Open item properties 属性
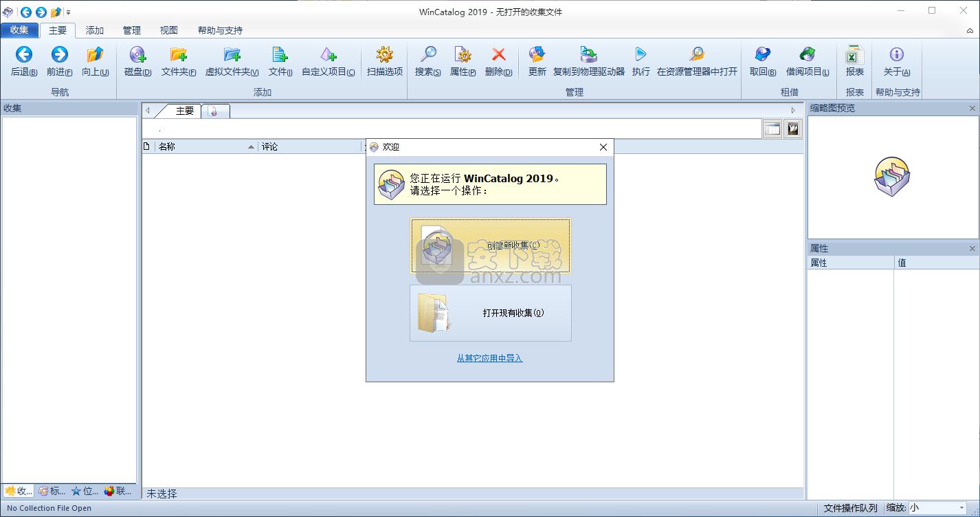Screen dimensions: 980x517 [x=463, y=62]
